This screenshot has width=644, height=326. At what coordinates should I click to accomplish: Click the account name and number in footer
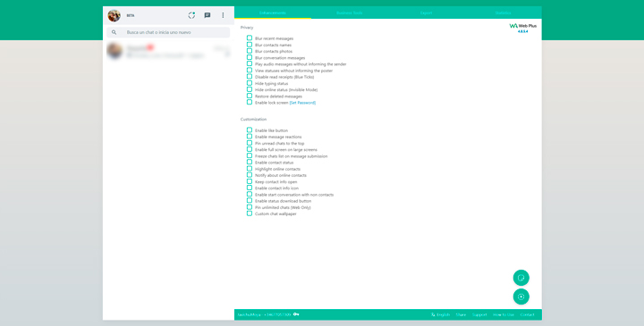pyautogui.click(x=264, y=315)
